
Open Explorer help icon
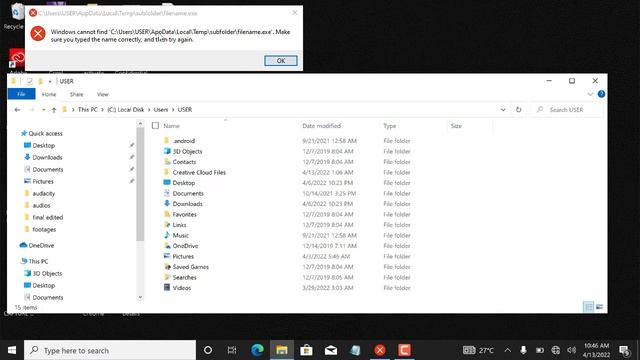point(601,94)
